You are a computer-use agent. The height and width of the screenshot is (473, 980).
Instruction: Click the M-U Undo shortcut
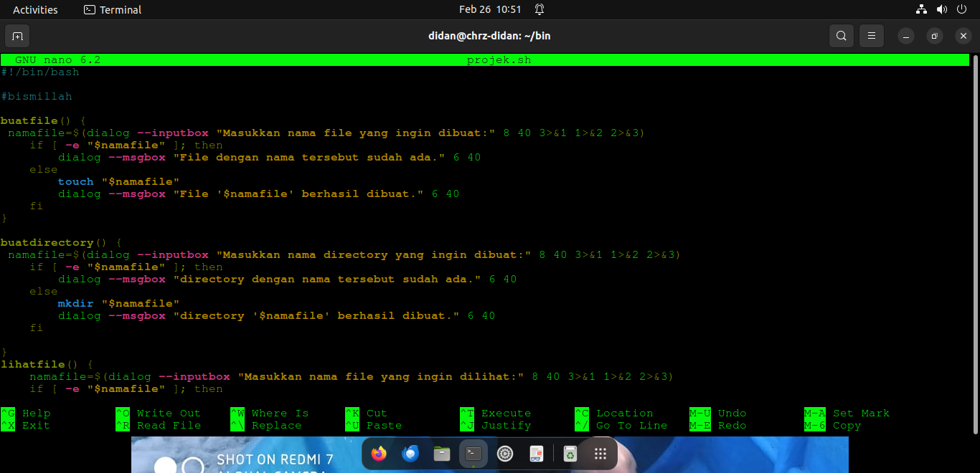(718, 414)
